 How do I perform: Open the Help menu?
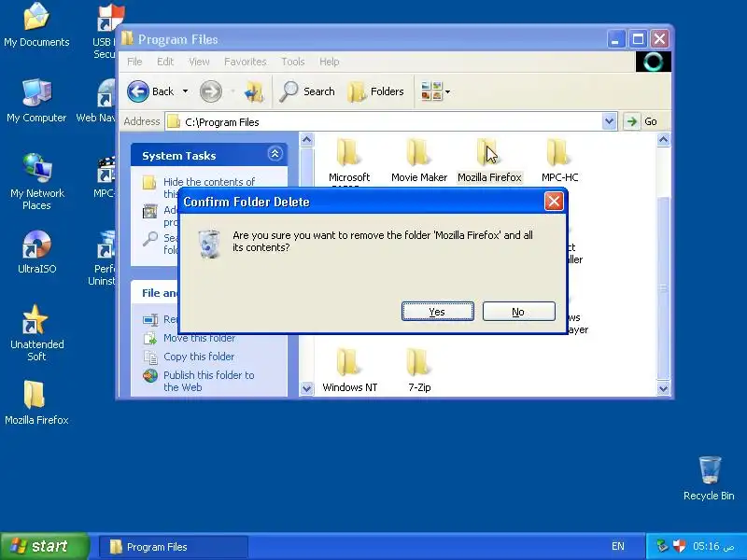tap(330, 62)
